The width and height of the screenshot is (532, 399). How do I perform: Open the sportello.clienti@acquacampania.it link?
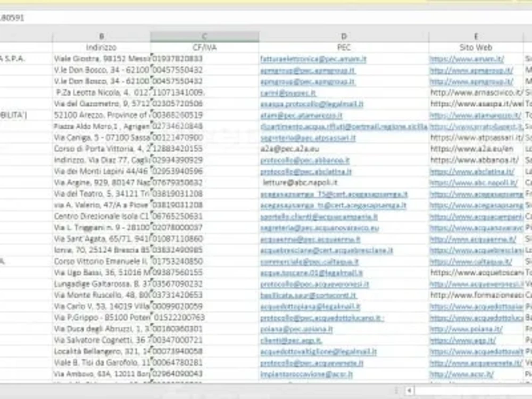point(319,217)
